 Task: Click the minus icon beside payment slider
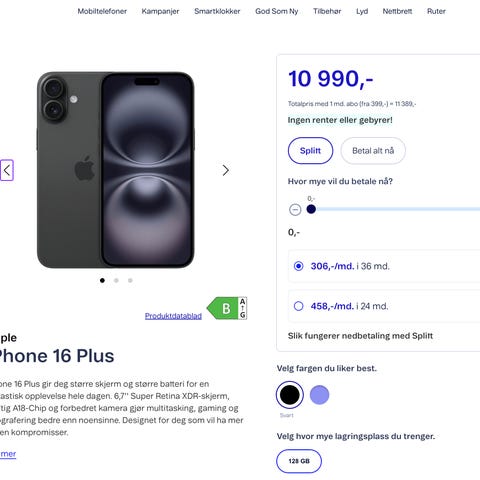click(x=295, y=210)
